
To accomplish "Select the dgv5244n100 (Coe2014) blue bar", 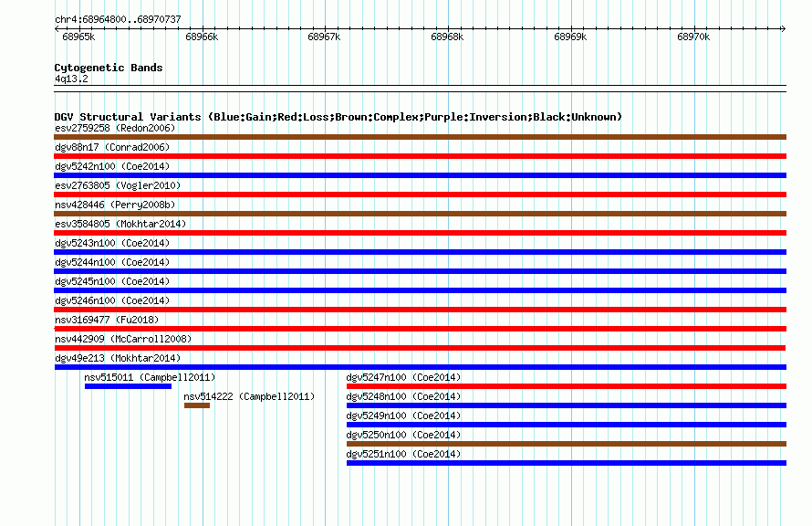I will click(x=420, y=271).
